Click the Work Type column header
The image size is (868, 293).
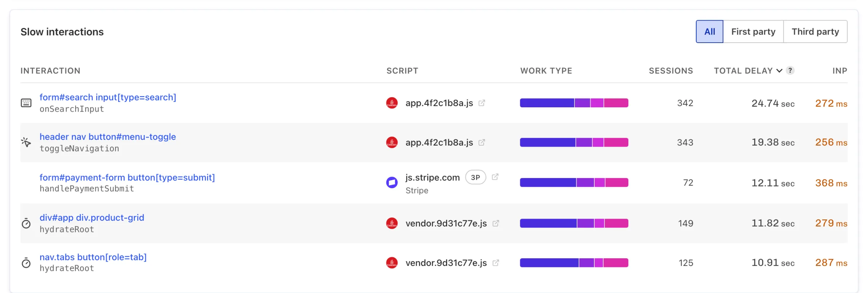[546, 71]
